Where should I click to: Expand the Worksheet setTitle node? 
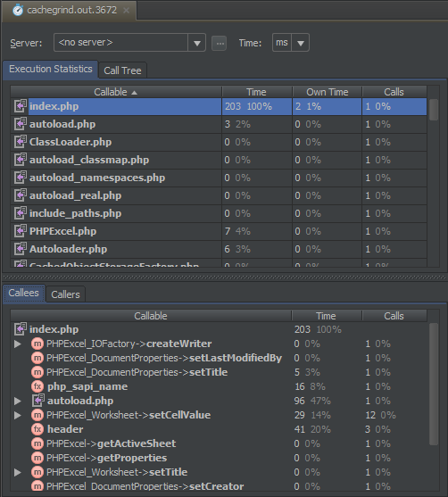(18, 472)
